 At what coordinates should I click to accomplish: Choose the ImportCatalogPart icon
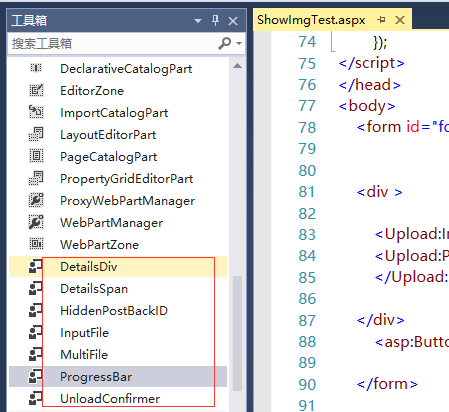pos(36,112)
